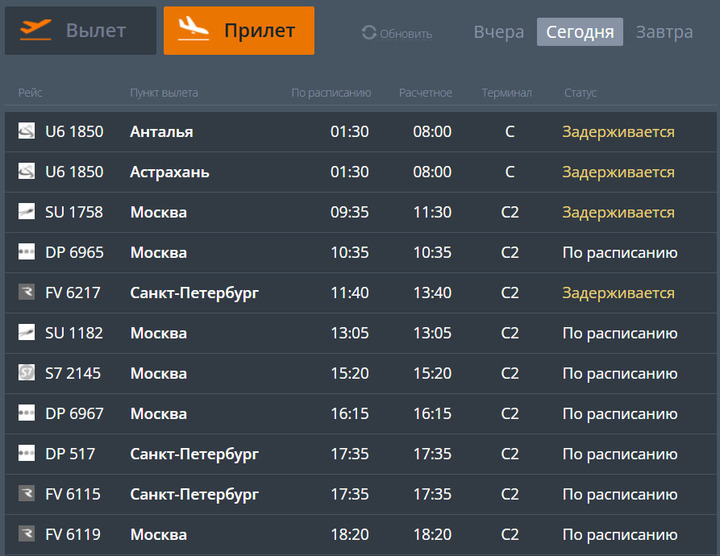Show yesterday's flights via Вчера
The height and width of the screenshot is (556, 720).
(x=499, y=32)
